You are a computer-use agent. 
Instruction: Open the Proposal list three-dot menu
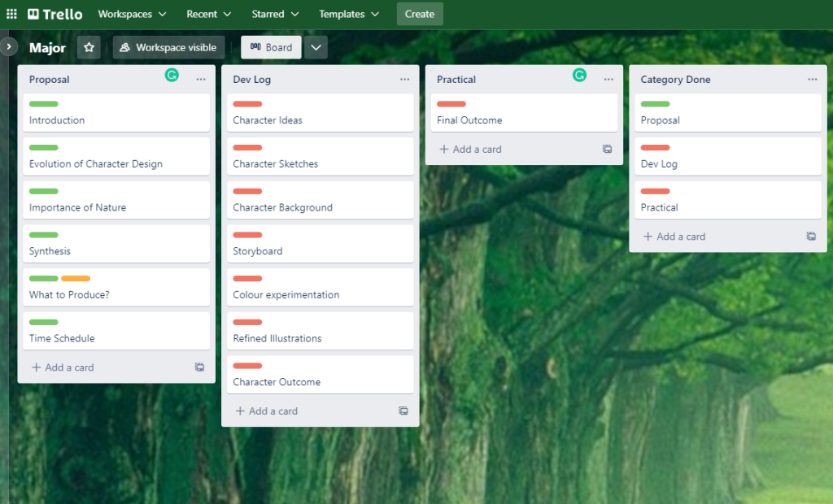(x=200, y=80)
